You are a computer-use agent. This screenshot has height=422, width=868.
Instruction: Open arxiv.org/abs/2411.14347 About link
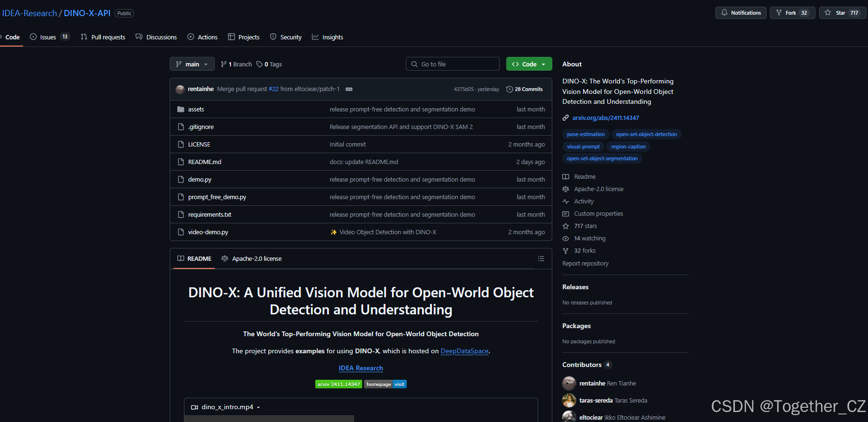605,118
